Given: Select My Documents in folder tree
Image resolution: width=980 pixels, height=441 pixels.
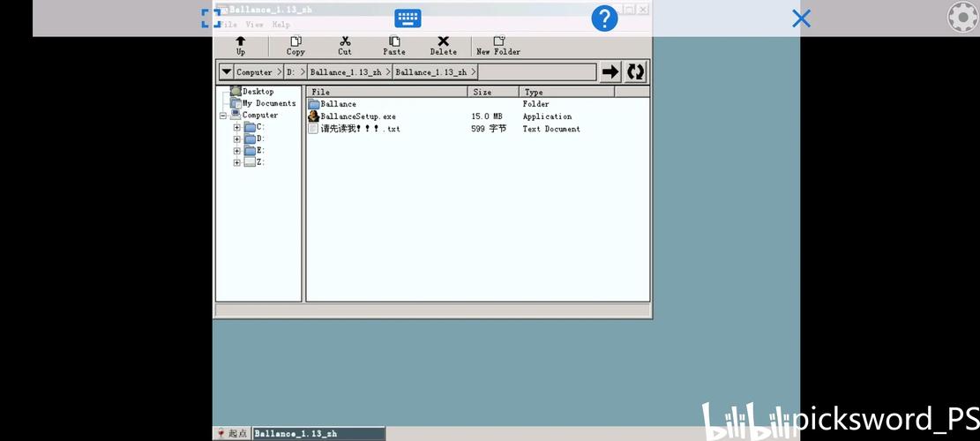Looking at the screenshot, I should pos(269,103).
